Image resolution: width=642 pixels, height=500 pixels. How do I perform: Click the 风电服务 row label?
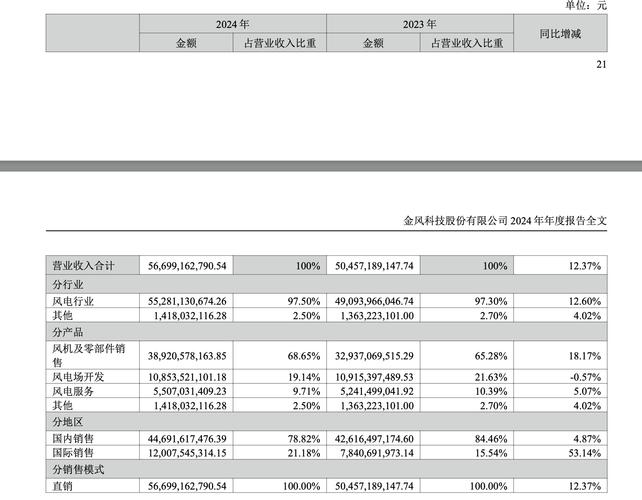(x=77, y=394)
